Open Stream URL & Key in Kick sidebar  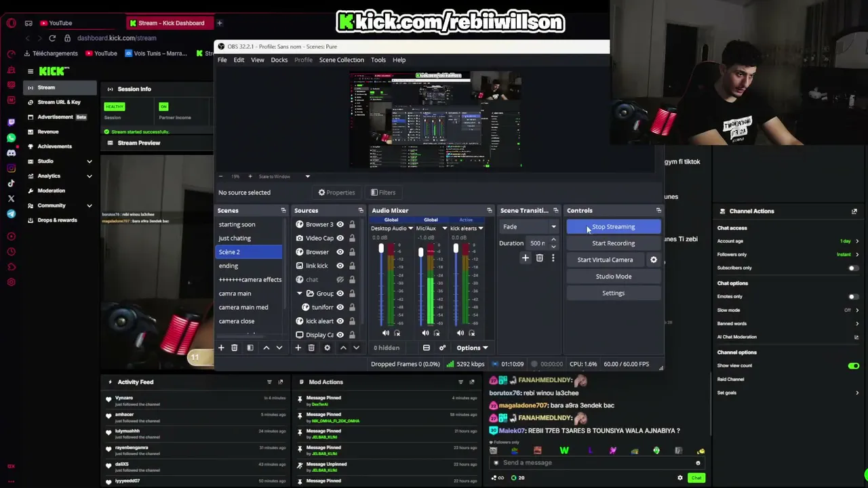(x=58, y=102)
